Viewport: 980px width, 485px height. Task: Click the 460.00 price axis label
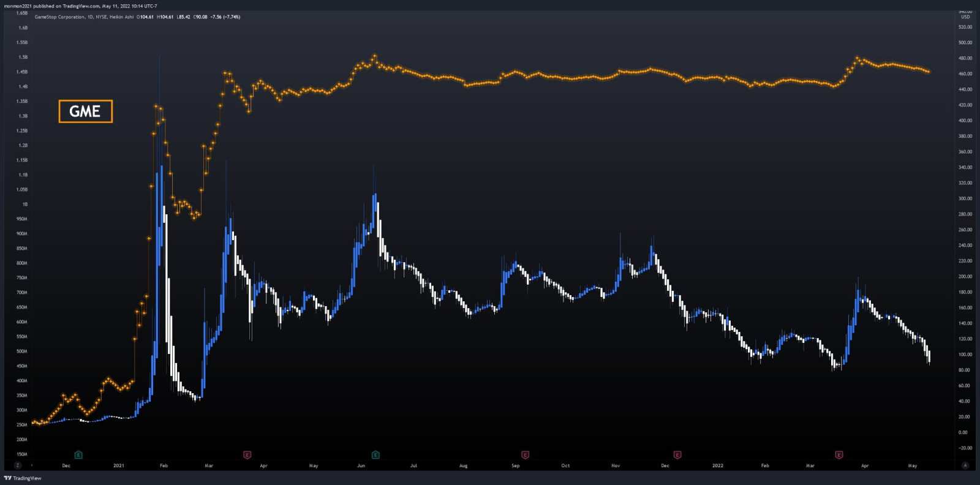tap(965, 74)
